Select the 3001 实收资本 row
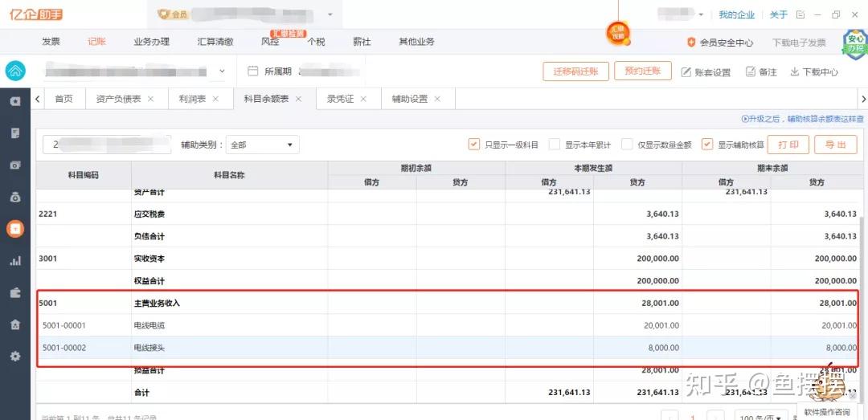This screenshot has width=868, height=420. [448, 259]
